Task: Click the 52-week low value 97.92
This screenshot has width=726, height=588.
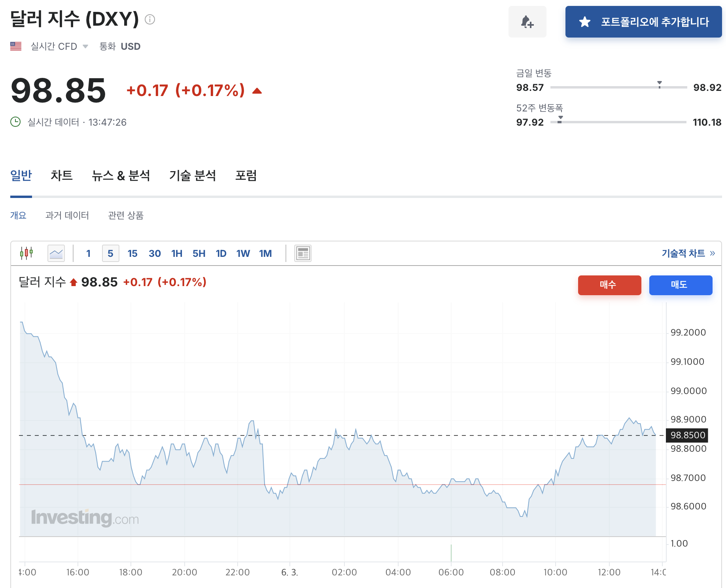Action: 530,122
